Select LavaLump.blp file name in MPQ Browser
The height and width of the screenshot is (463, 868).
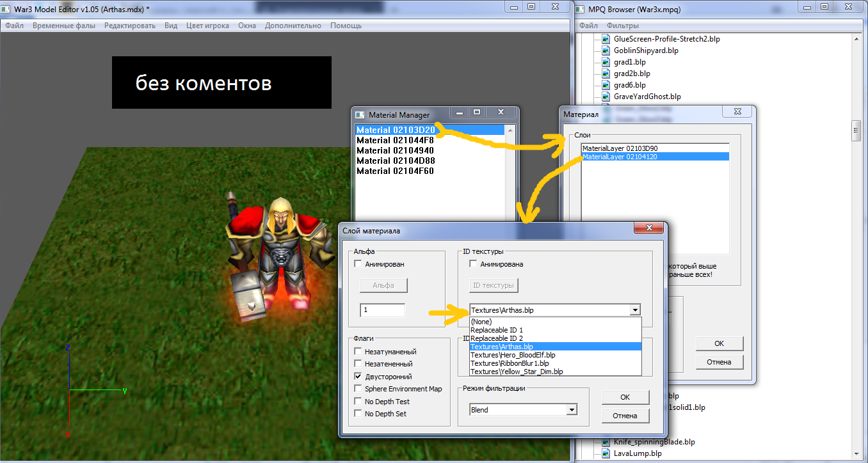pyautogui.click(x=638, y=453)
